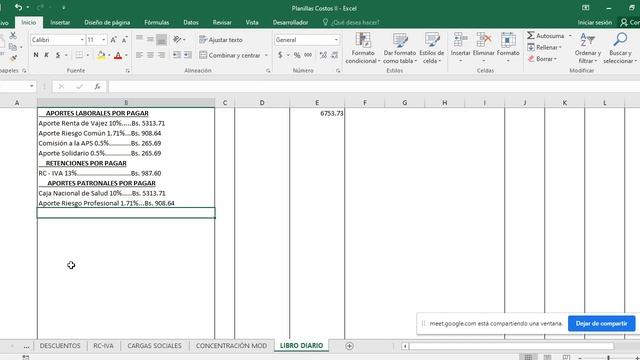Open the RC-IVA sheet tab
The image size is (640, 360).
[x=103, y=346]
